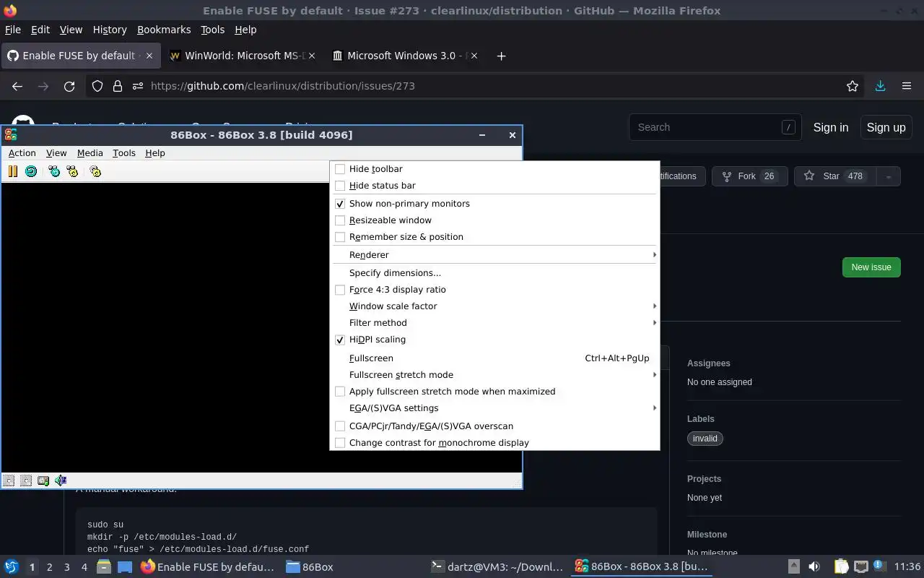Click the site padlock icon in URL bar
The image size is (924, 578).
(x=118, y=86)
